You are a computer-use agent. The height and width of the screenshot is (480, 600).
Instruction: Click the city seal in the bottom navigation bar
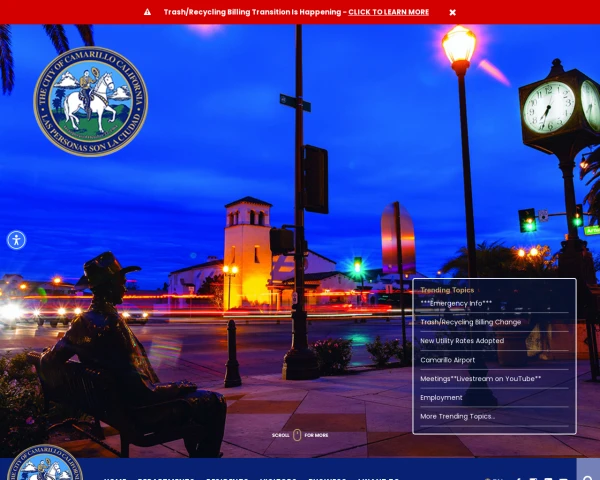(45, 462)
